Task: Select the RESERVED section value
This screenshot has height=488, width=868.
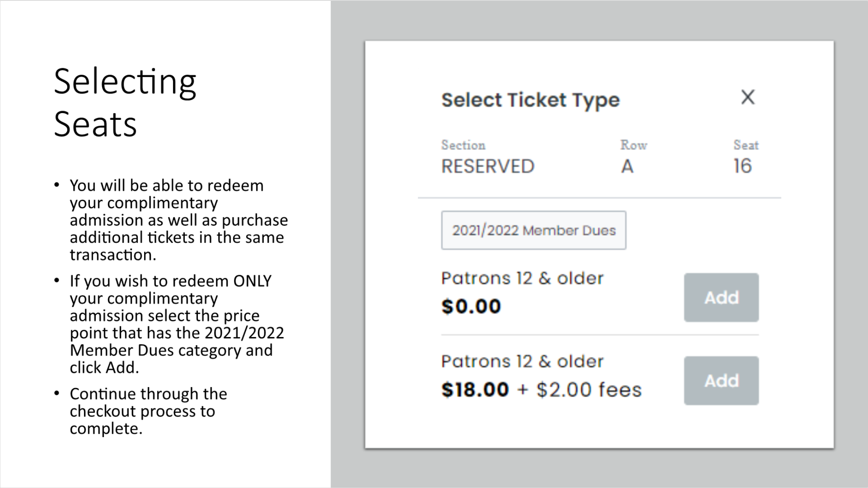Action: 487,166
